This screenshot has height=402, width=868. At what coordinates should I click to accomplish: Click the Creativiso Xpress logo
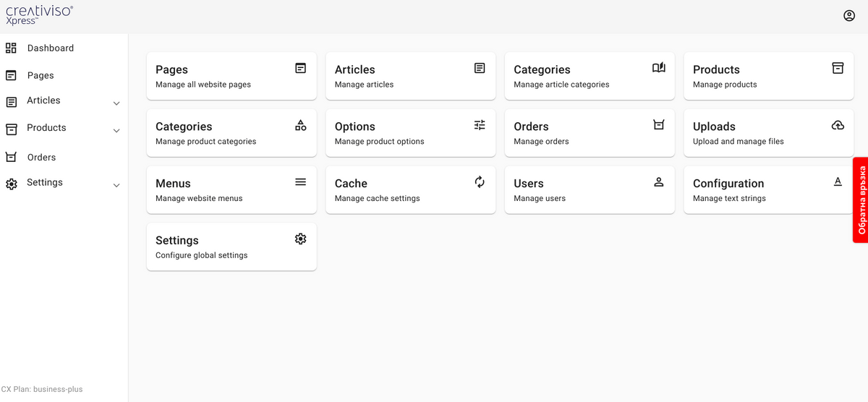click(39, 14)
